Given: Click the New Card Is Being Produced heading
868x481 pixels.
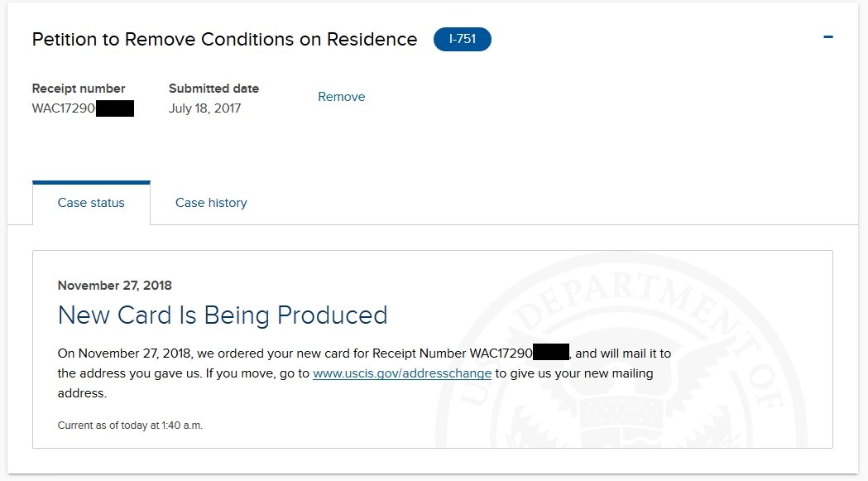Looking at the screenshot, I should click(x=223, y=315).
